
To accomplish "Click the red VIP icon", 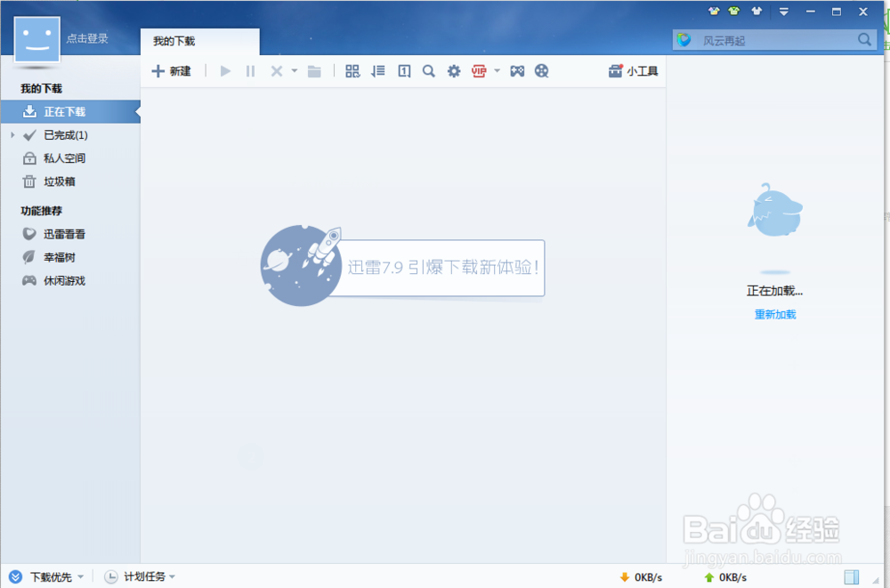I will [x=479, y=71].
